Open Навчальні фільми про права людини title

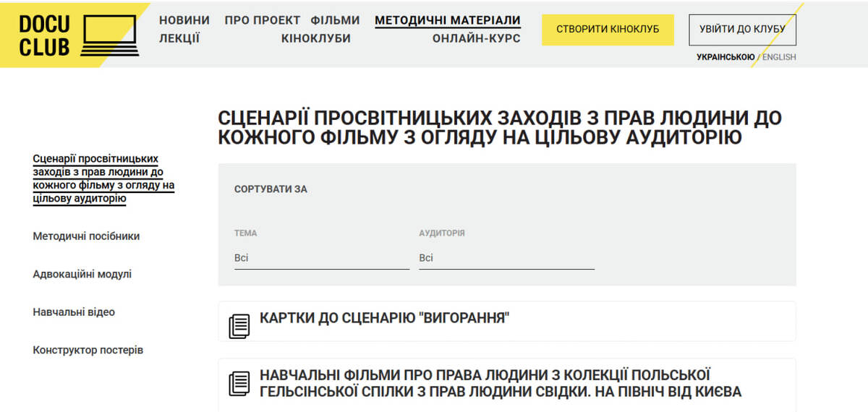[x=501, y=384]
